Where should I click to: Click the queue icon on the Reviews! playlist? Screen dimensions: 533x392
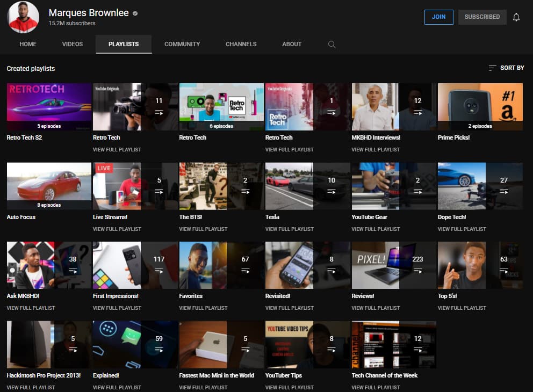tap(418, 271)
